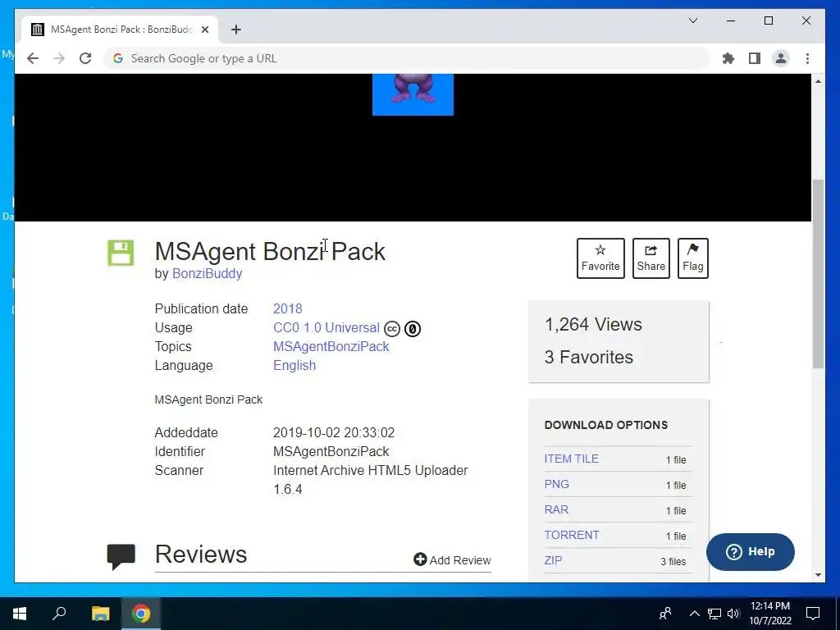Screen dimensions: 840x630
Task: Click the green floppy disk software icon
Action: [121, 253]
